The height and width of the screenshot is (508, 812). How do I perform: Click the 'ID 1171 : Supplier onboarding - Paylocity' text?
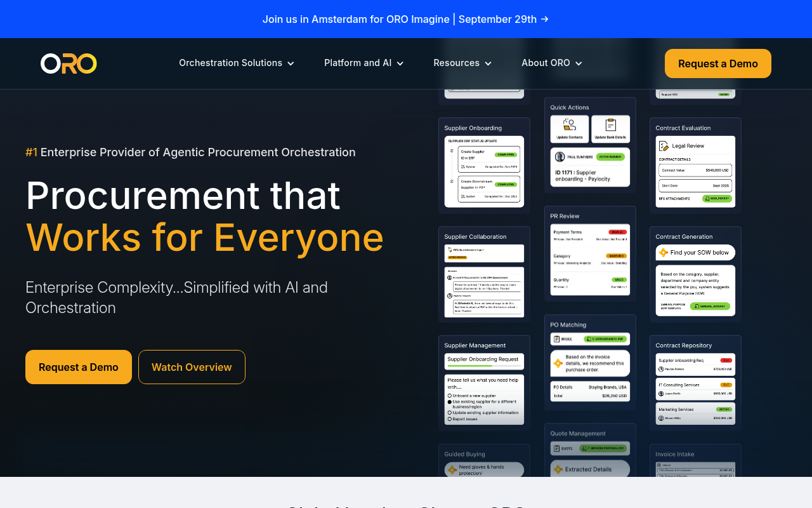[x=583, y=176]
